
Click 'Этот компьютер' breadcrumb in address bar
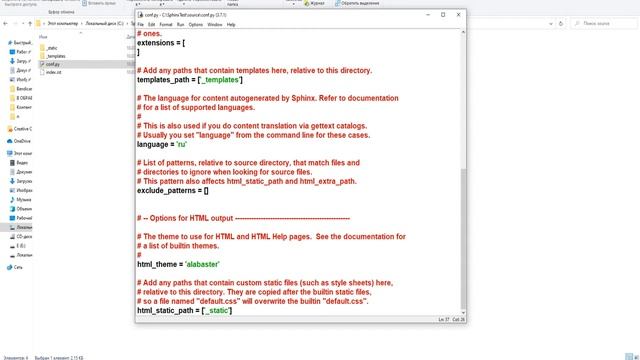pos(62,24)
